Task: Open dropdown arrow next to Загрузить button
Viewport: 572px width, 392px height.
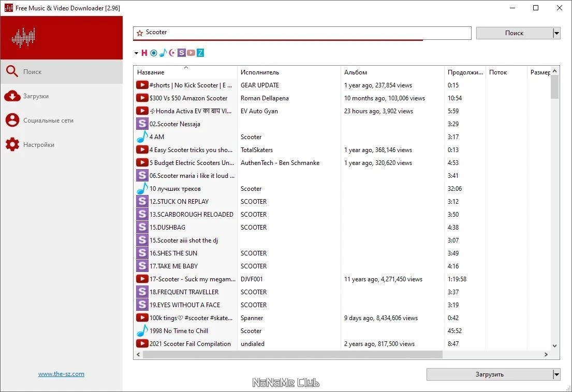Action: [x=556, y=374]
